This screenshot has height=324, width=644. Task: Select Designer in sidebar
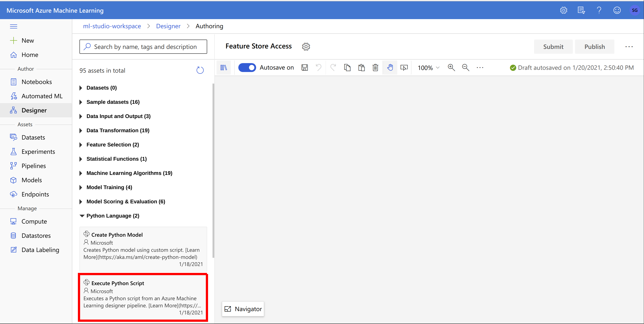click(36, 110)
